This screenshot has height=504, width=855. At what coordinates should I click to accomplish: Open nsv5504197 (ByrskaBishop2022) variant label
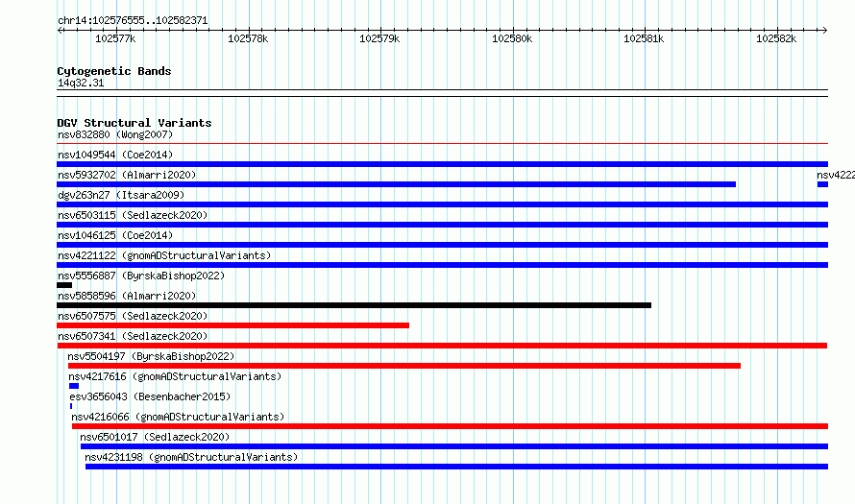[151, 356]
